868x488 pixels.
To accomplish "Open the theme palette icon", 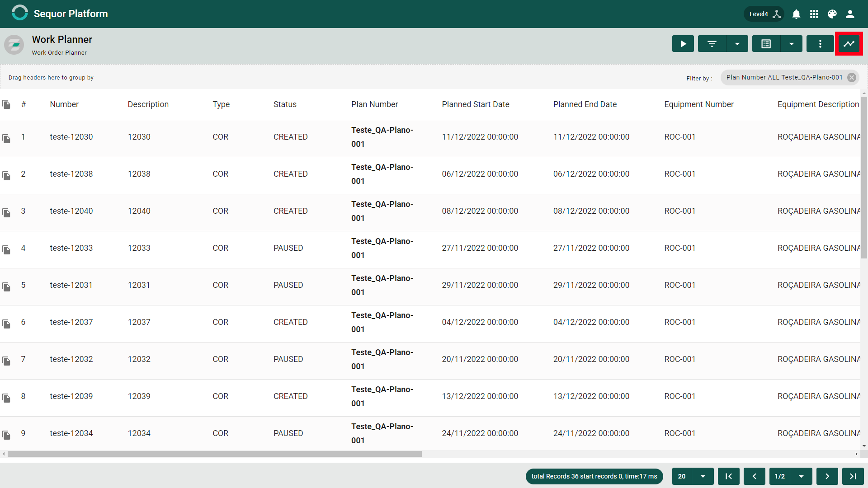I will coord(832,14).
